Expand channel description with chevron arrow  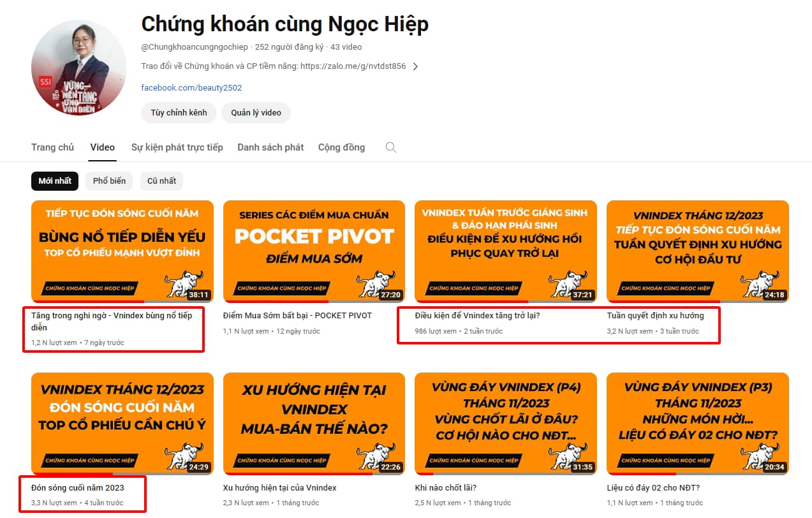[x=415, y=66]
